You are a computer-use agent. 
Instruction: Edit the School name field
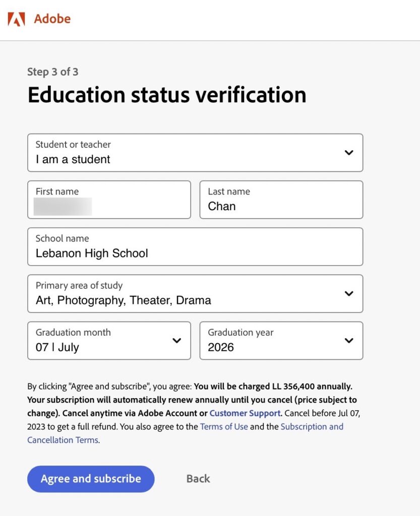[195, 247]
